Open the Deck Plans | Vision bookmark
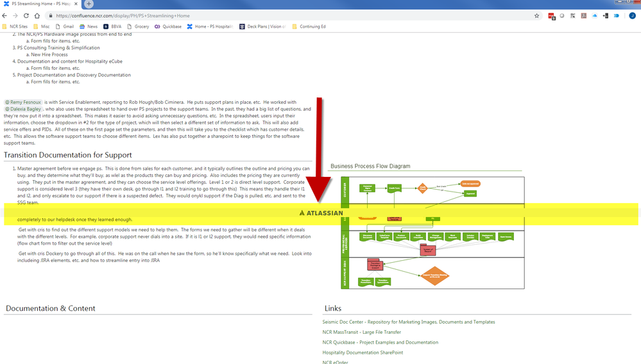The height and width of the screenshot is (364, 641). coord(262,26)
